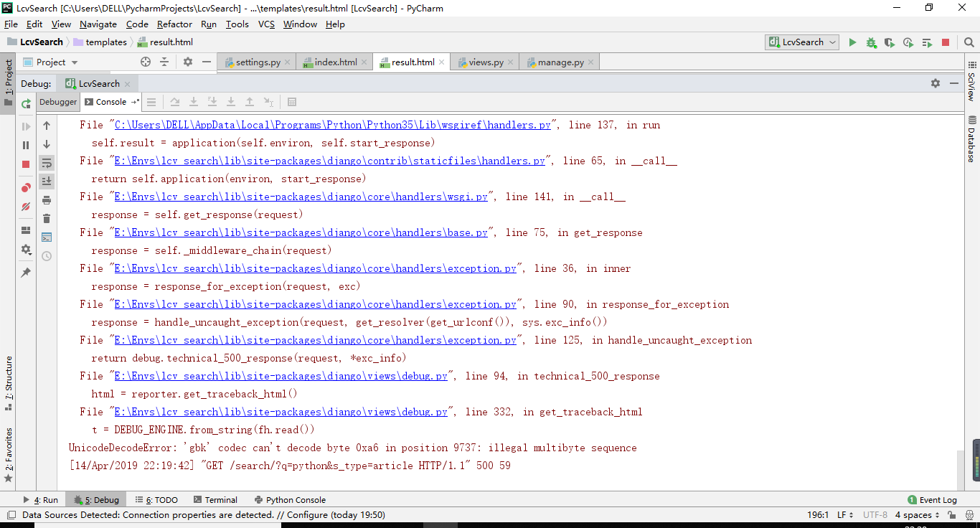Image resolution: width=980 pixels, height=528 pixels.
Task: Open the Event Log
Action: (x=932, y=500)
